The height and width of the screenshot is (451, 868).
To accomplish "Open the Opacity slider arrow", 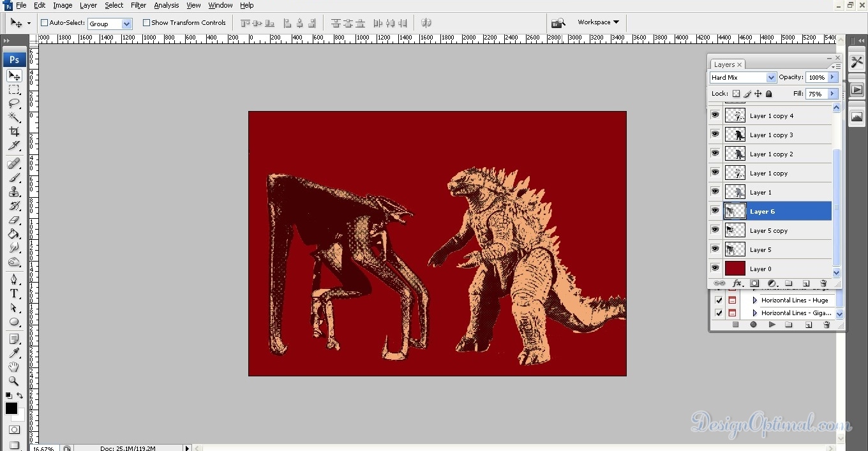I will click(x=832, y=77).
